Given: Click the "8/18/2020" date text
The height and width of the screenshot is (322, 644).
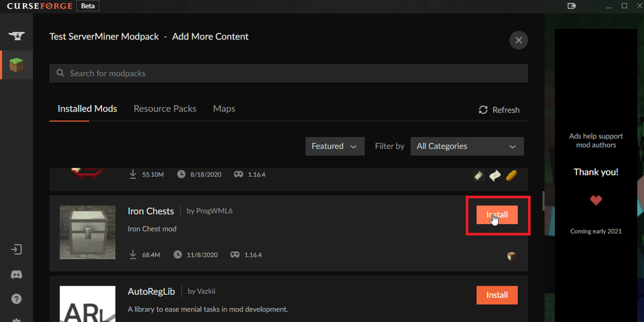Looking at the screenshot, I should coord(206,175).
